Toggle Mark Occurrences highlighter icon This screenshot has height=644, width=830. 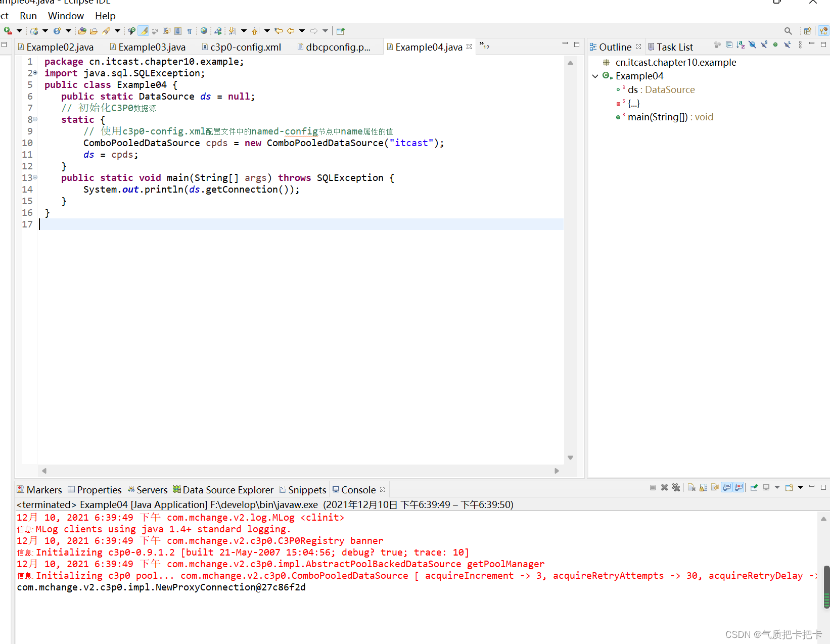144,31
